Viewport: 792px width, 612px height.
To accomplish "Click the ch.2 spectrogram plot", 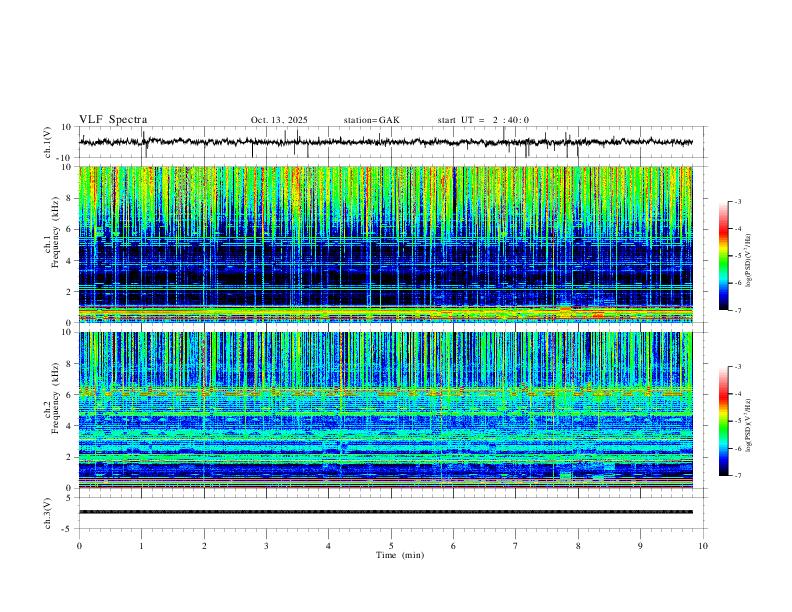I will coord(385,410).
